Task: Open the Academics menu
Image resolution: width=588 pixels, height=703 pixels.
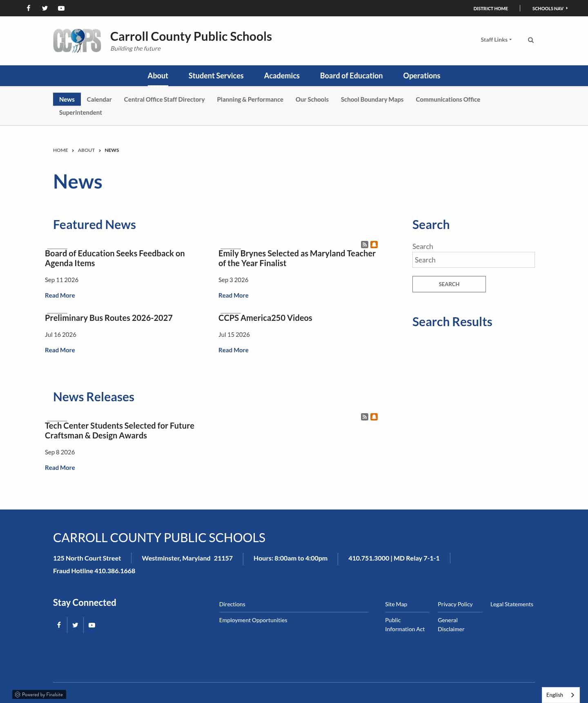Action: click(x=282, y=76)
